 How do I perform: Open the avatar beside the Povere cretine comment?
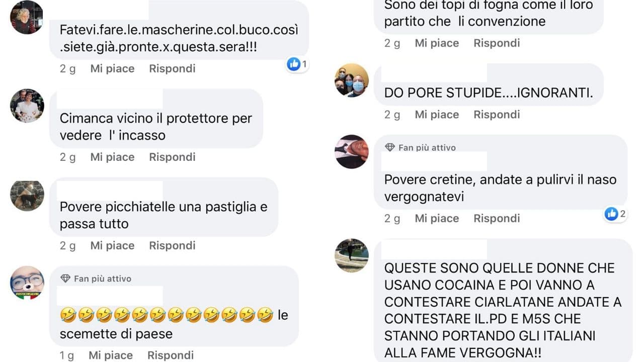(352, 151)
